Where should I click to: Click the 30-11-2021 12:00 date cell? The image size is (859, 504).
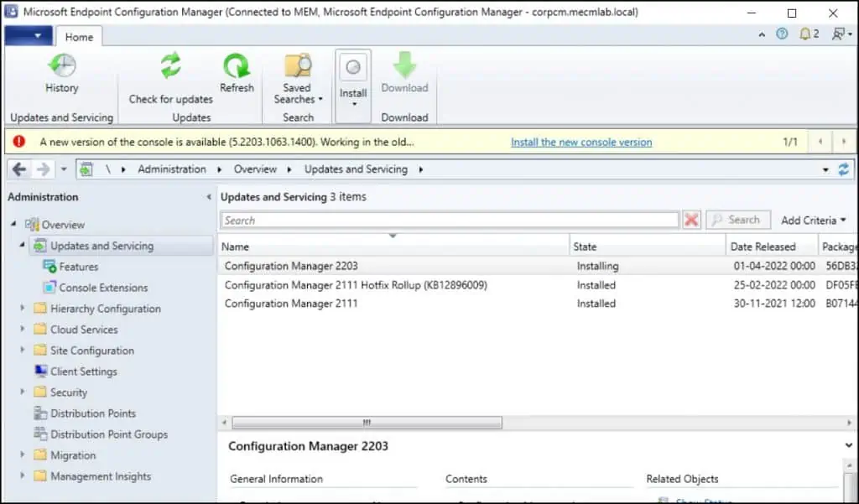(x=774, y=304)
